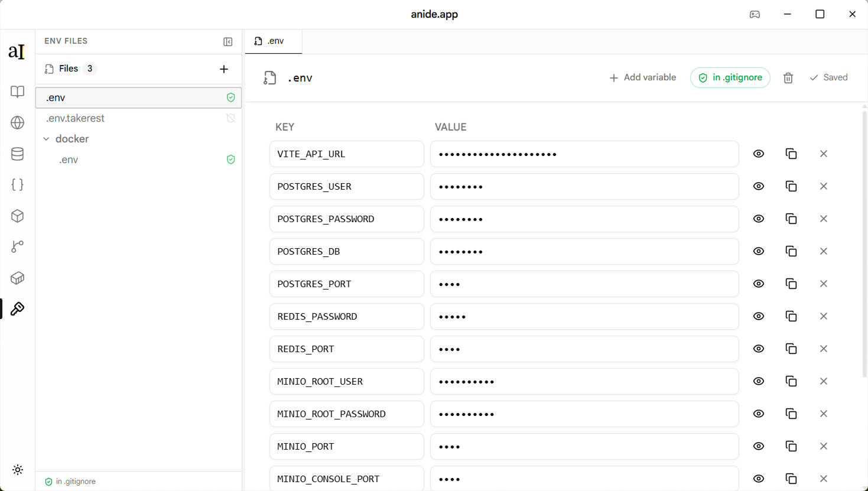Edit the MINIO_PORT value field
868x491 pixels.
(x=584, y=446)
